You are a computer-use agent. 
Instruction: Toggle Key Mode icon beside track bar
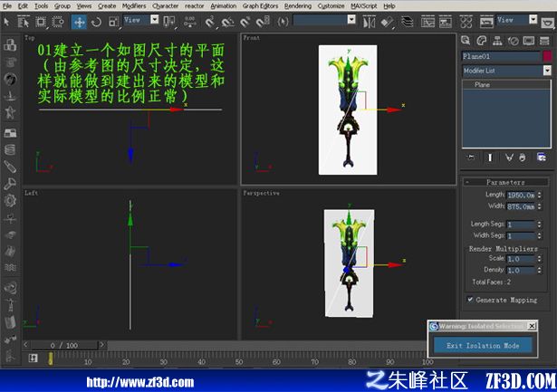33,358
